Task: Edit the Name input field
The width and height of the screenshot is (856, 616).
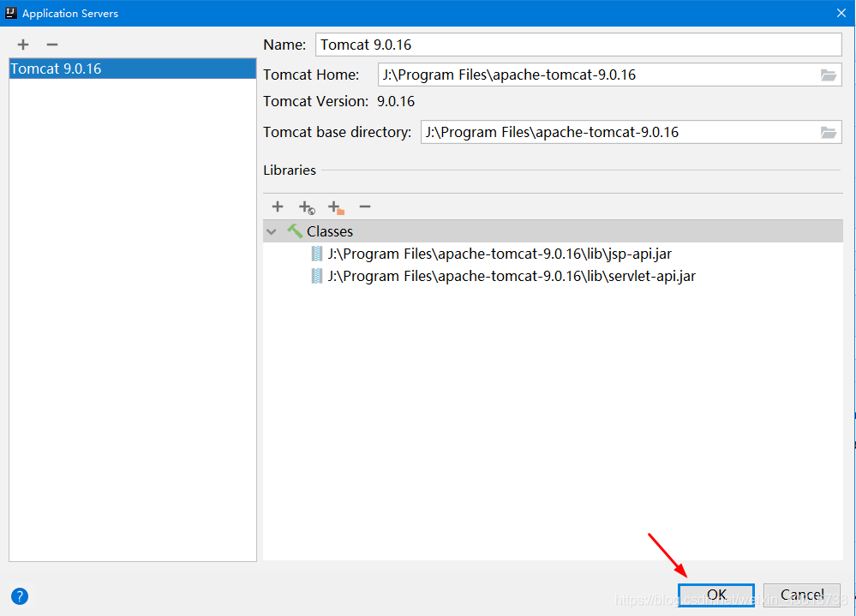Action: point(578,45)
